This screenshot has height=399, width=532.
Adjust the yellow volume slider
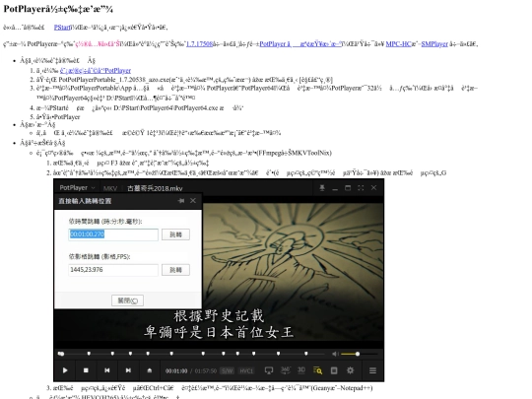point(360,354)
